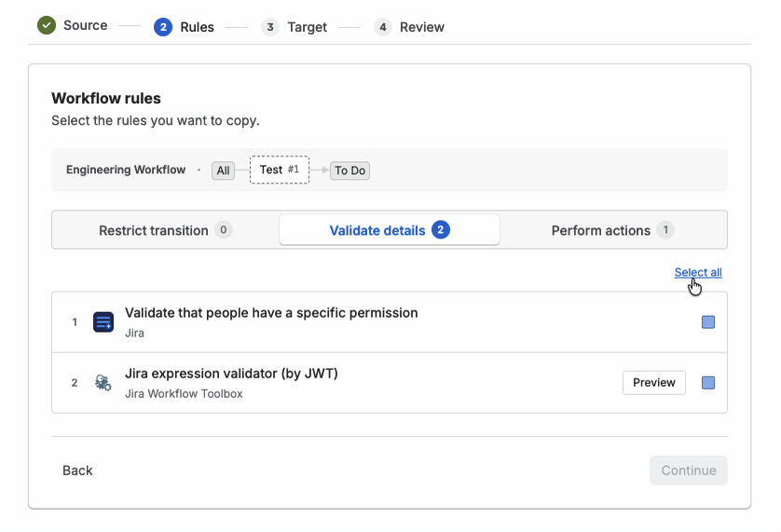
Task: Switch to the Restrict transition tab
Action: tap(166, 230)
